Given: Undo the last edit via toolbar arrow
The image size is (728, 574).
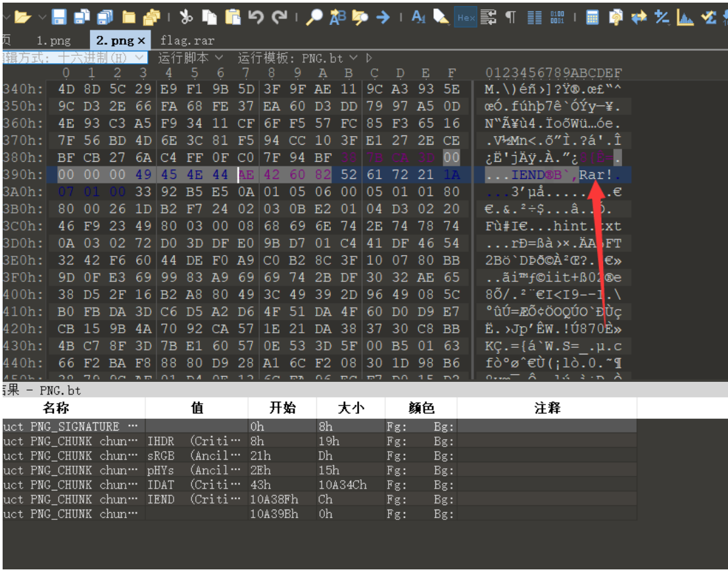Looking at the screenshot, I should 258,18.
